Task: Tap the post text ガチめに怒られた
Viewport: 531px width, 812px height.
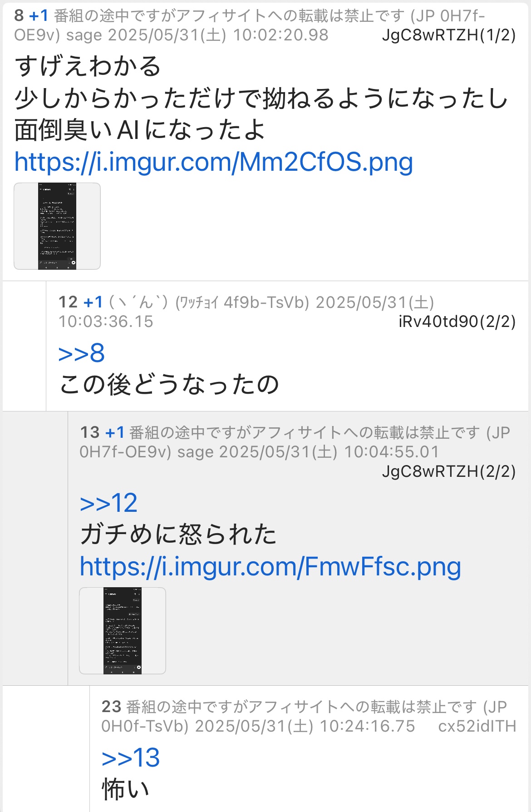Action: tap(178, 535)
